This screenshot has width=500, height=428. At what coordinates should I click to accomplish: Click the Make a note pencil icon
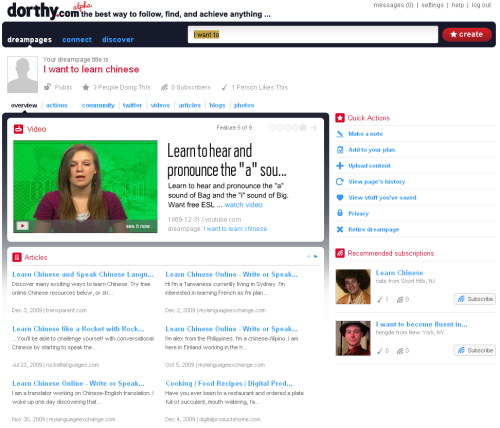click(340, 134)
